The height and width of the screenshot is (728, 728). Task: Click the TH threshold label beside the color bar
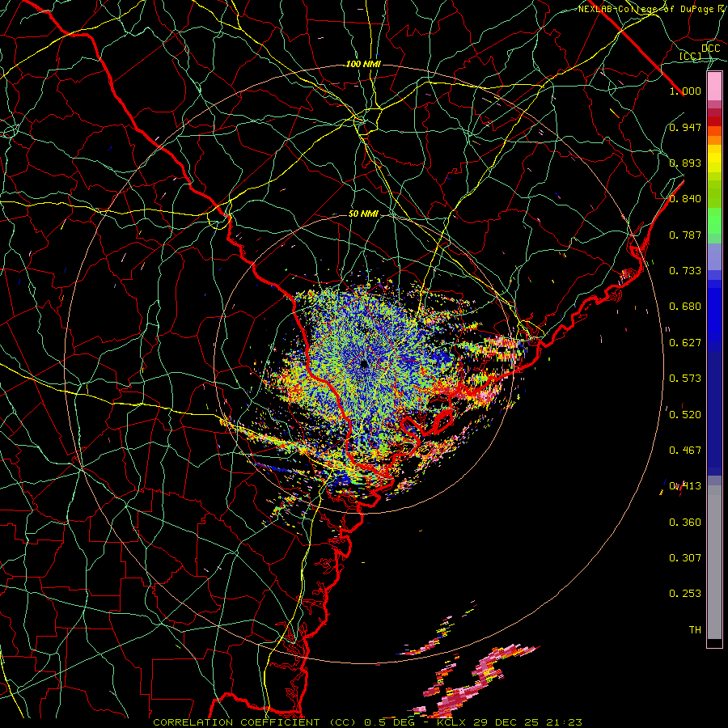[695, 630]
